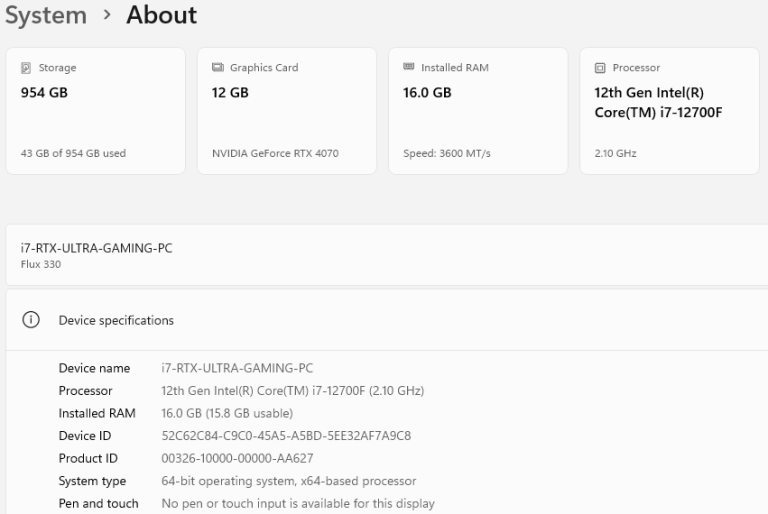Select the About page title
The image size is (768, 514).
[x=161, y=16]
